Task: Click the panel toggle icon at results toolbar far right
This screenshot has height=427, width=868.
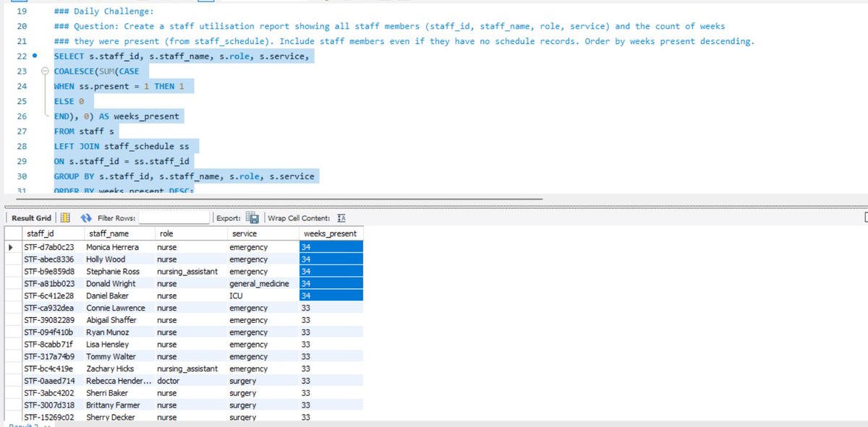Action: 866,217
